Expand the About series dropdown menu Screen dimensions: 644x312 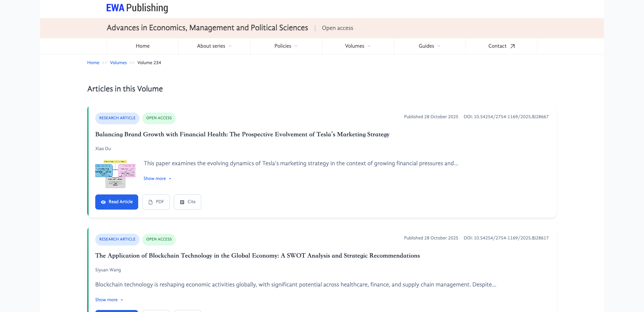pos(214,46)
